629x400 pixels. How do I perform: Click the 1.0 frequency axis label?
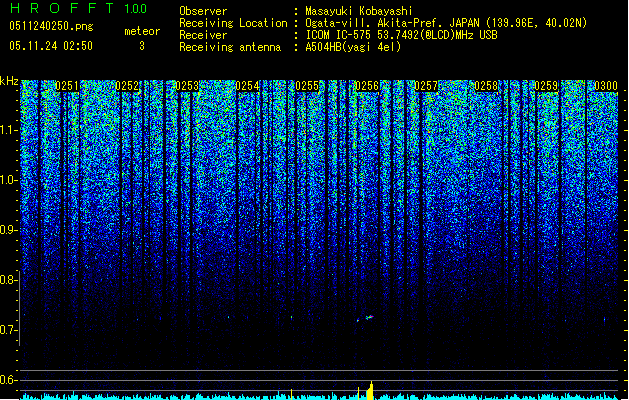pos(8,180)
